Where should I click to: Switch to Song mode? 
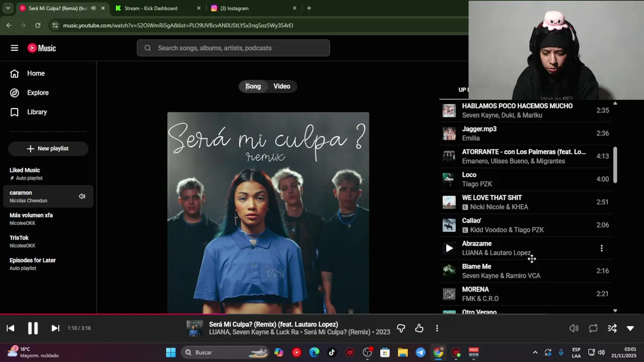point(253,86)
